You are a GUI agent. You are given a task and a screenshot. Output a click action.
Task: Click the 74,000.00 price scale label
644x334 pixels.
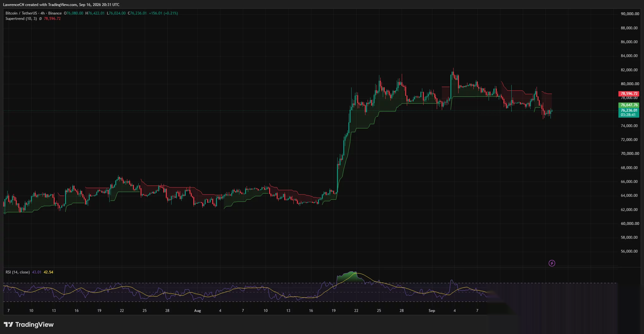630,126
